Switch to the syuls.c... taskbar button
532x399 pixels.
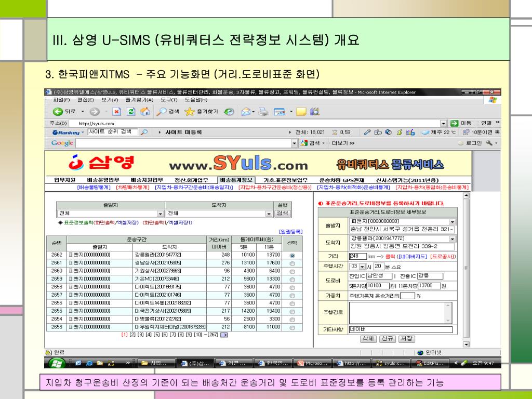click(x=391, y=363)
